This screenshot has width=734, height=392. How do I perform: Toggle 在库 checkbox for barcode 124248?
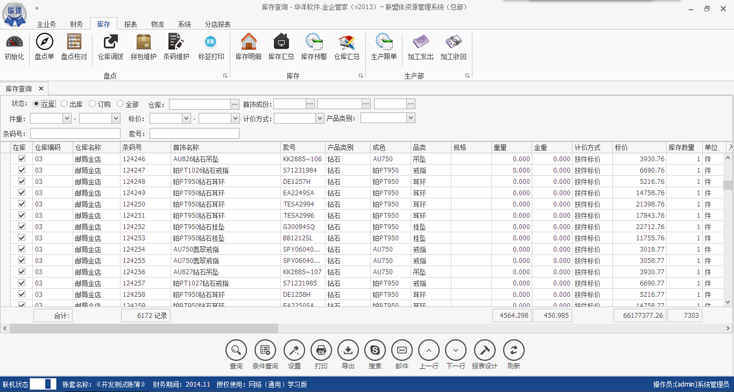tap(22, 181)
